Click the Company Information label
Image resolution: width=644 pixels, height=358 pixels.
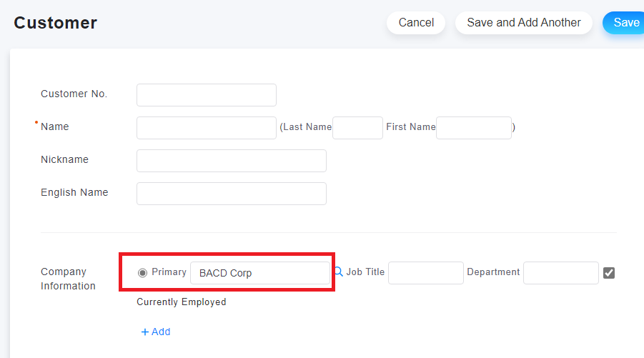tap(68, 279)
